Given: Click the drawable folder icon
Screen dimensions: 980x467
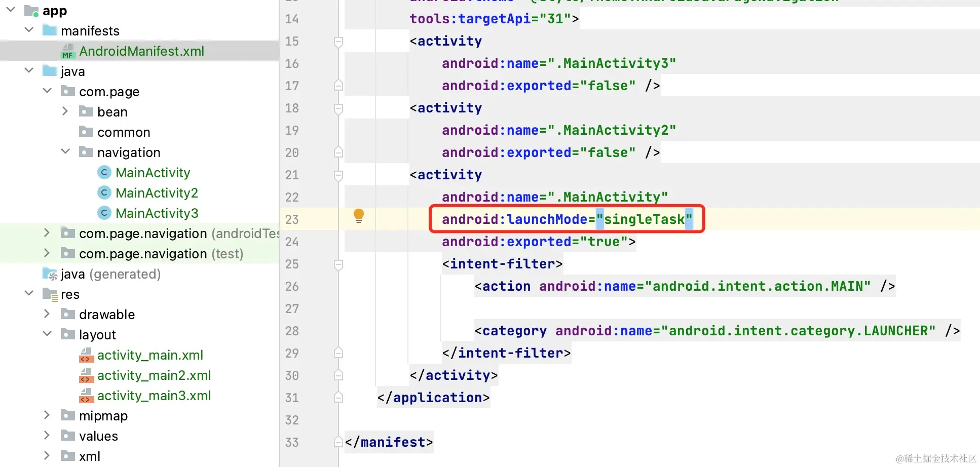Looking at the screenshot, I should click(68, 314).
